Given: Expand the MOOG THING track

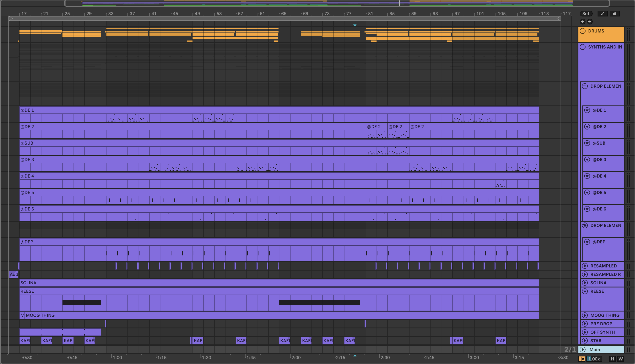Looking at the screenshot, I should 585,315.
